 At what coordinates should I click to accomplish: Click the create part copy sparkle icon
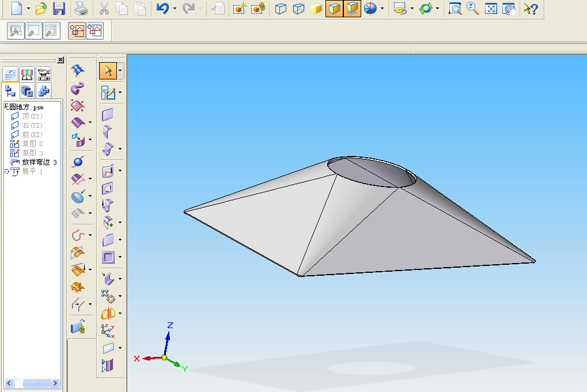pos(239,8)
